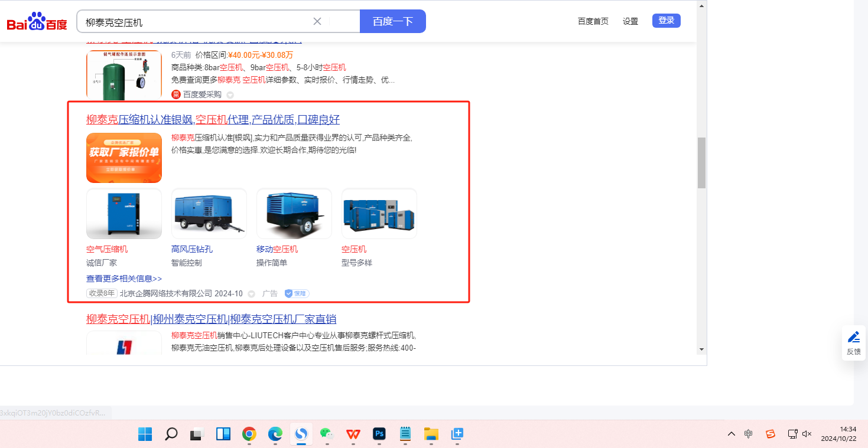Click the 广告 ad label
Screen dimensions: 868x448
pos(270,293)
